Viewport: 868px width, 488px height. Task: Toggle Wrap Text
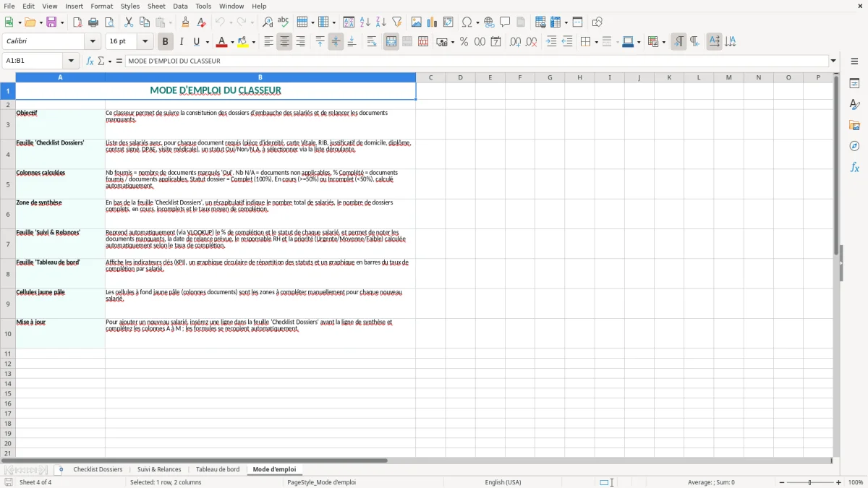372,42
